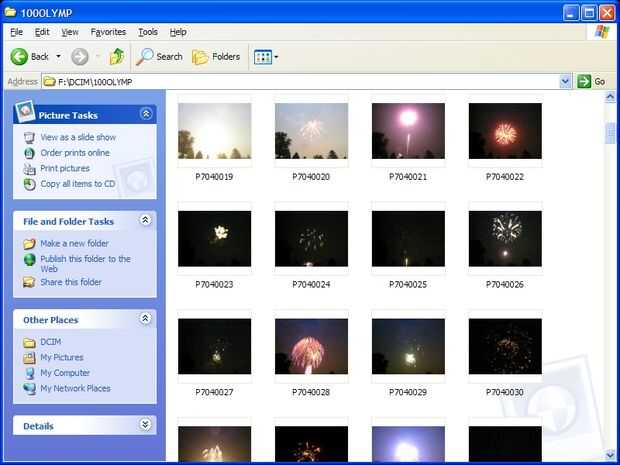Open My Pictures in Other Places
This screenshot has height=465, width=620.
point(62,357)
